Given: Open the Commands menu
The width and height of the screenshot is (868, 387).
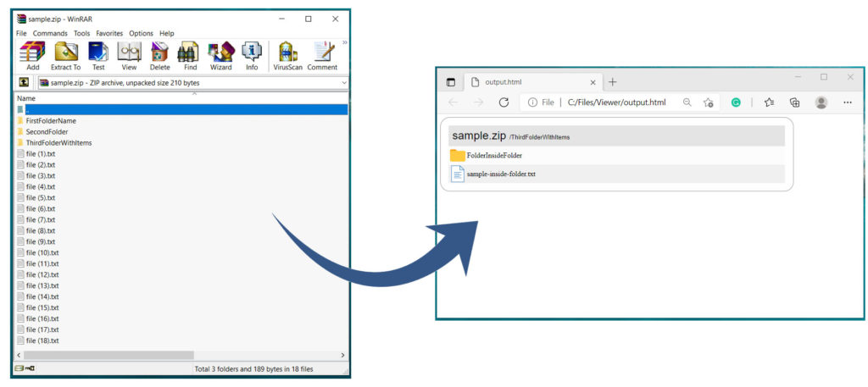Looking at the screenshot, I should coord(50,33).
